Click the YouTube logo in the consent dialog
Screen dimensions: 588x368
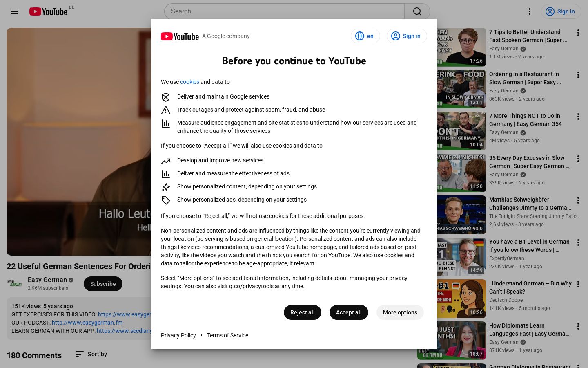point(180,36)
